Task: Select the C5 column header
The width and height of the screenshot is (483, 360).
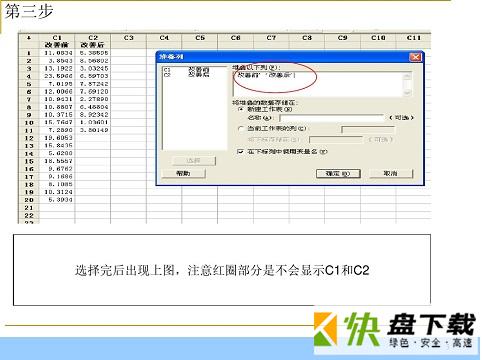Action: pos(200,38)
